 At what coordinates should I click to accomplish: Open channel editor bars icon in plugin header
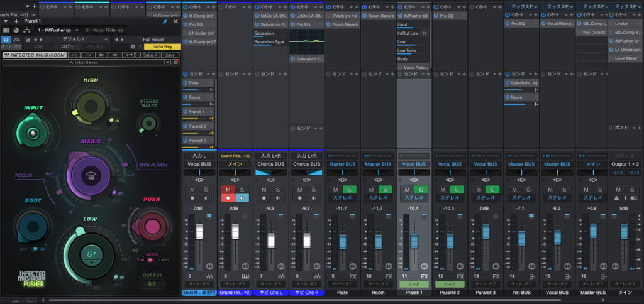[x=6, y=30]
